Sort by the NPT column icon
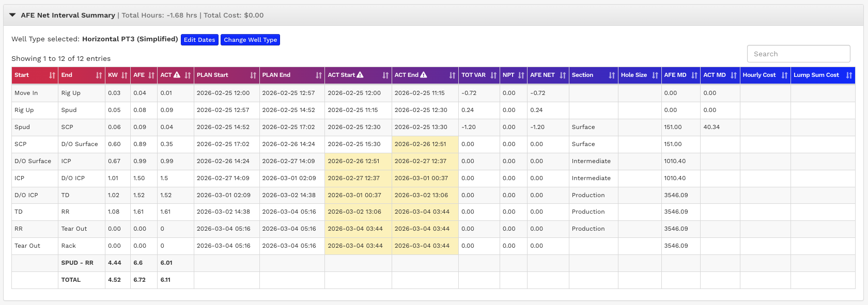The image size is (868, 305). 521,75
